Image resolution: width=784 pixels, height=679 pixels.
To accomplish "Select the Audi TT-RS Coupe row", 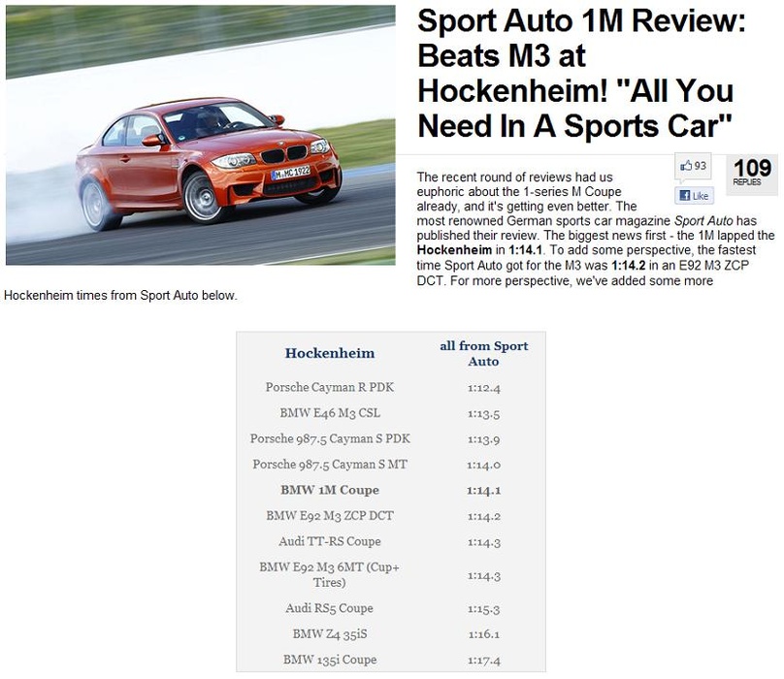I will [x=330, y=541].
